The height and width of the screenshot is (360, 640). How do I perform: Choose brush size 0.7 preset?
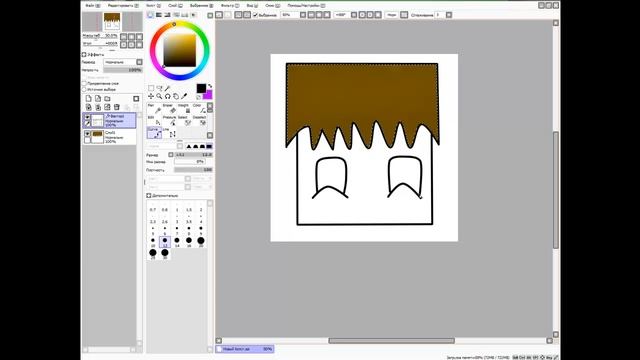click(x=153, y=208)
